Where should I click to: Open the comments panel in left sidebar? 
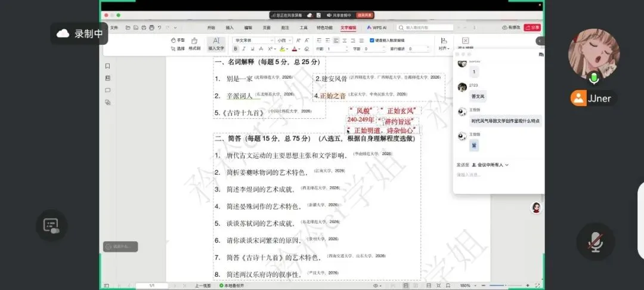(107, 90)
